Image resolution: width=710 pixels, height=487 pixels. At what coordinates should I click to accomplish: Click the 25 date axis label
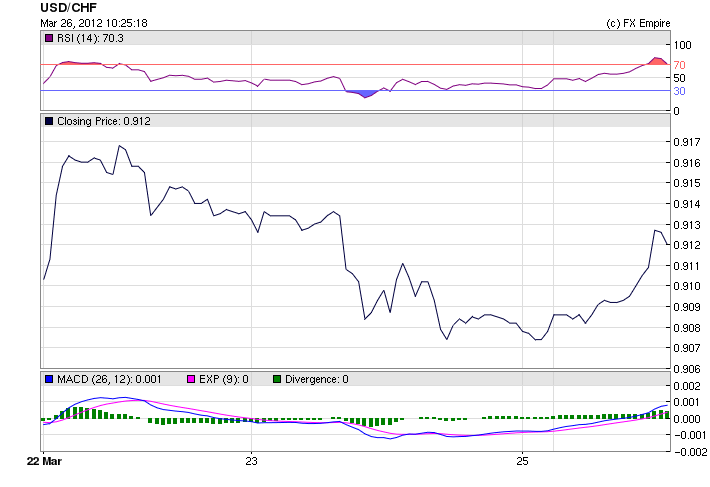pyautogui.click(x=522, y=461)
